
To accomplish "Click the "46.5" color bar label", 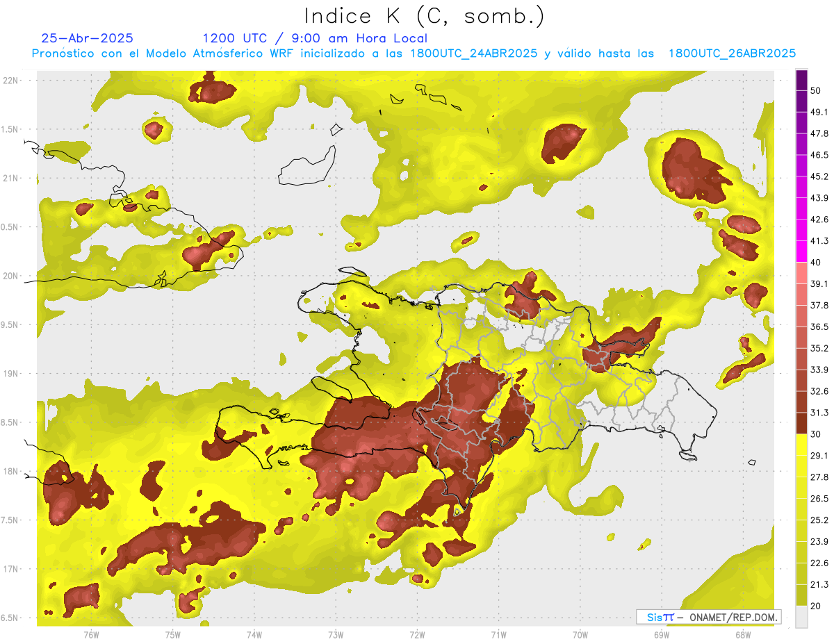I will tap(819, 155).
